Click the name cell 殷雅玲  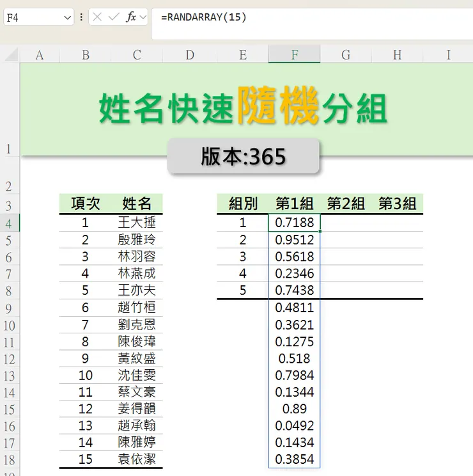137,240
